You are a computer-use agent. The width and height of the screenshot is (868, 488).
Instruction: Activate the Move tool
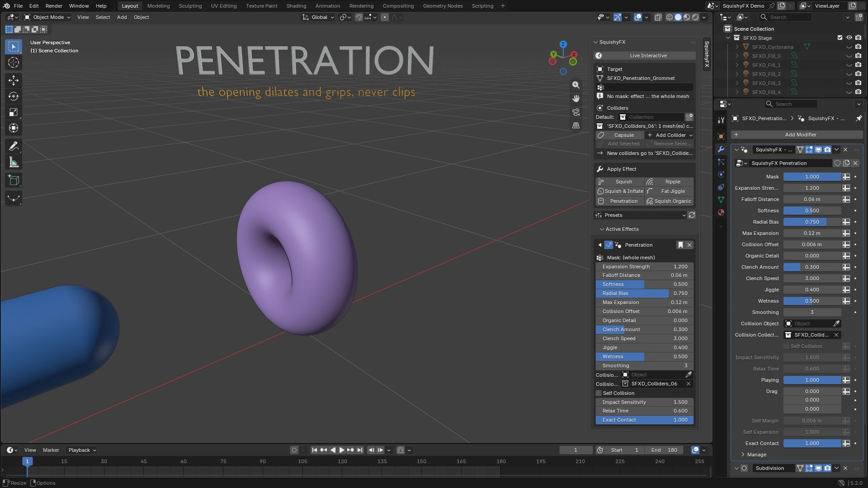coord(14,80)
